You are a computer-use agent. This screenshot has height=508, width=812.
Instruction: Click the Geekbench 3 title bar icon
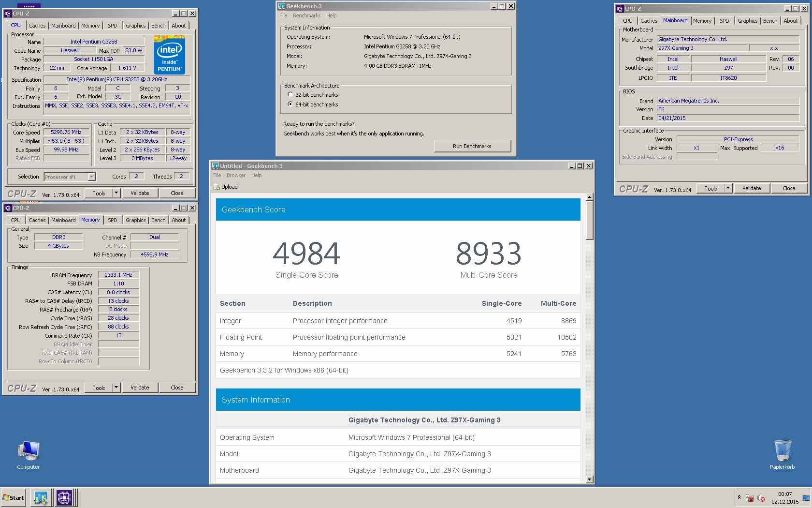(x=282, y=6)
